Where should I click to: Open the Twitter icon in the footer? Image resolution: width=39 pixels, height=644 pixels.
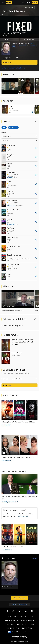pyautogui.click(x=19, y=611)
